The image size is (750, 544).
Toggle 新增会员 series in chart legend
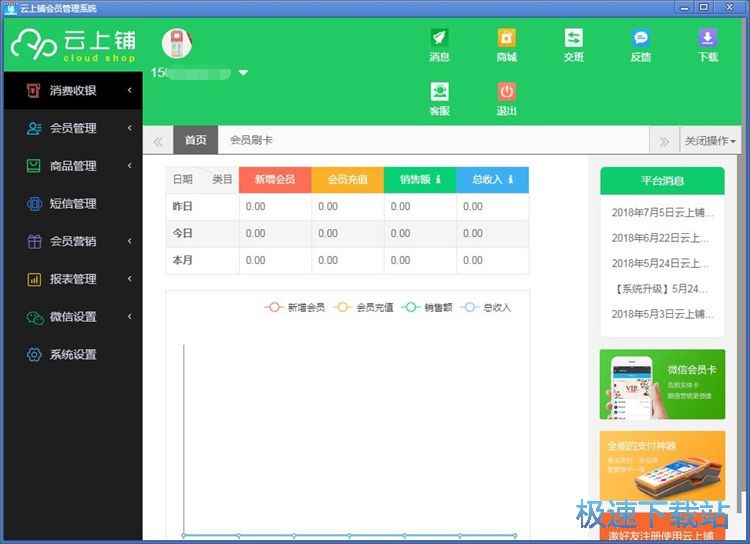[x=295, y=307]
